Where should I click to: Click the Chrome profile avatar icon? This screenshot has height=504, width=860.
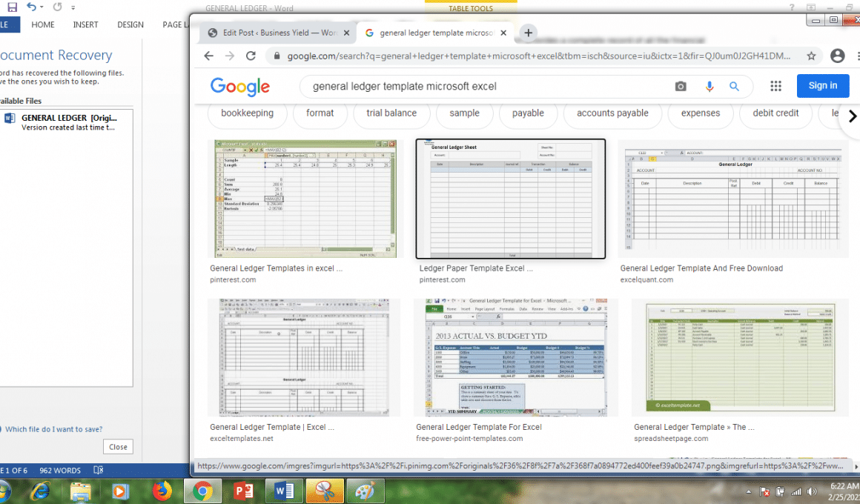tap(838, 56)
